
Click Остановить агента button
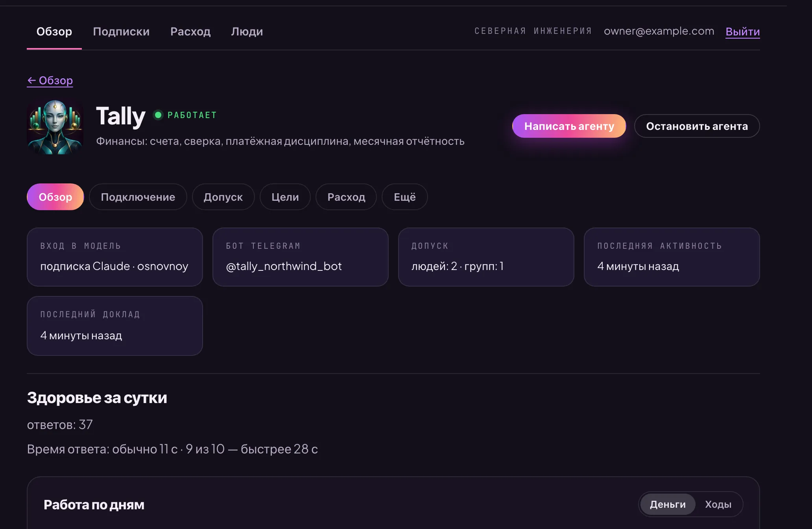[697, 126]
